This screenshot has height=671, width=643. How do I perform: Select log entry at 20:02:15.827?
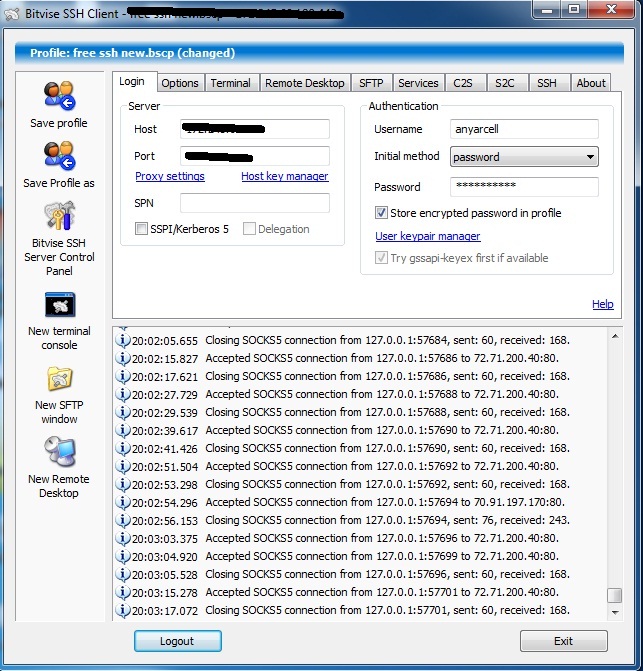click(x=338, y=358)
